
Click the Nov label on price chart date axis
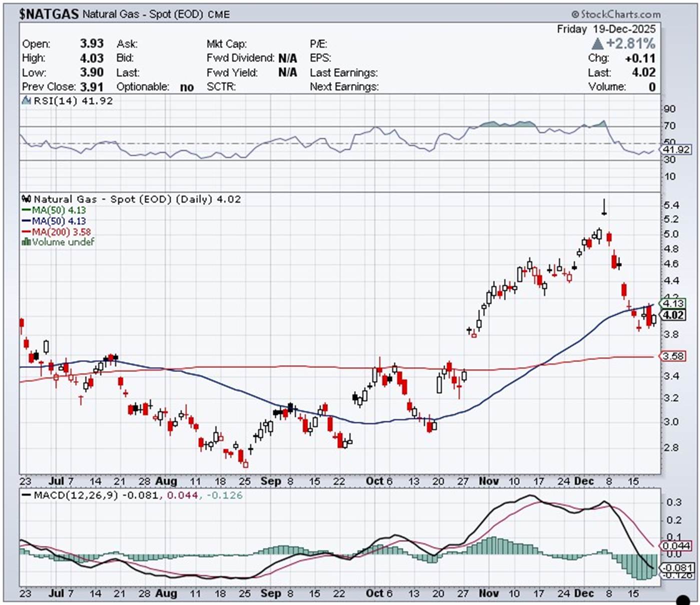coord(488,481)
